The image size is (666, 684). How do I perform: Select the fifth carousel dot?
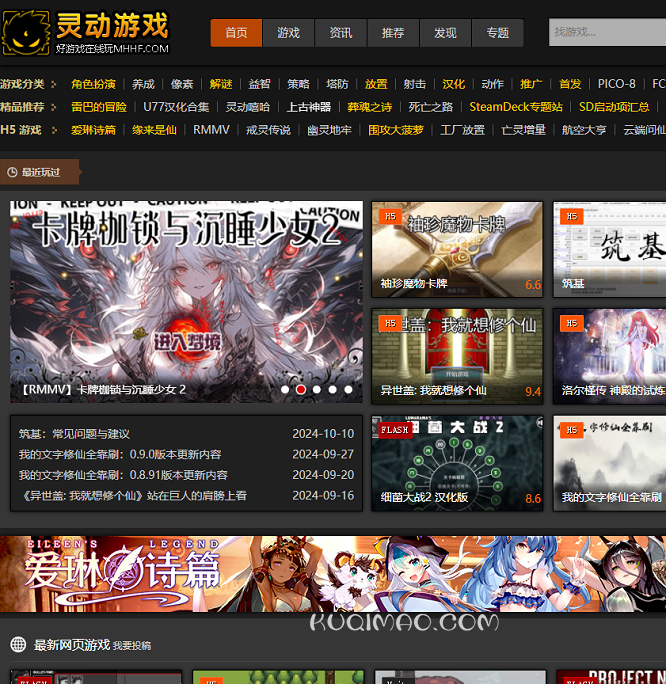point(348,390)
